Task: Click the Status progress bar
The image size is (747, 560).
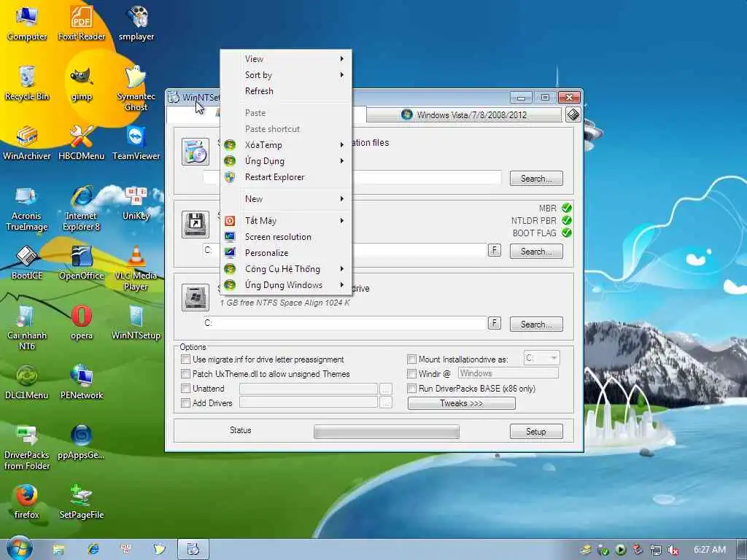Action: pos(387,432)
